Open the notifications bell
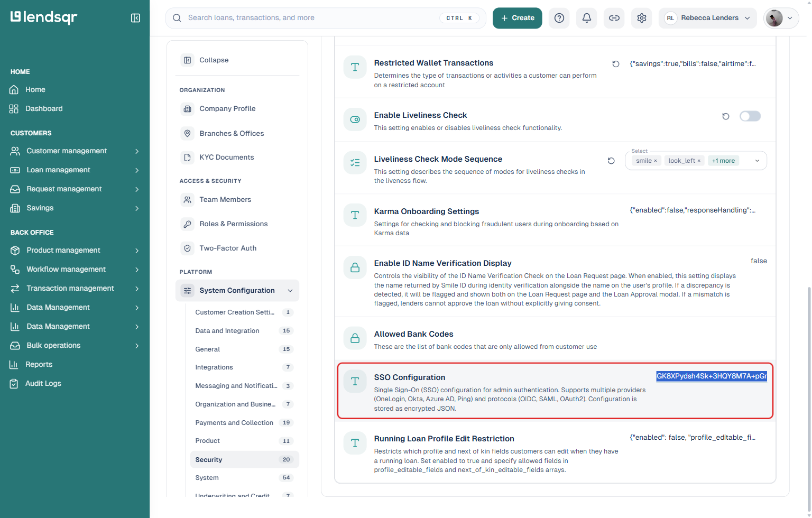The image size is (812, 518). click(x=587, y=18)
